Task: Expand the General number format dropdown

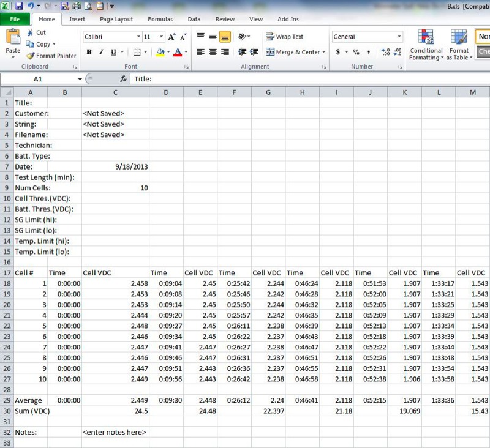Action: (x=399, y=37)
